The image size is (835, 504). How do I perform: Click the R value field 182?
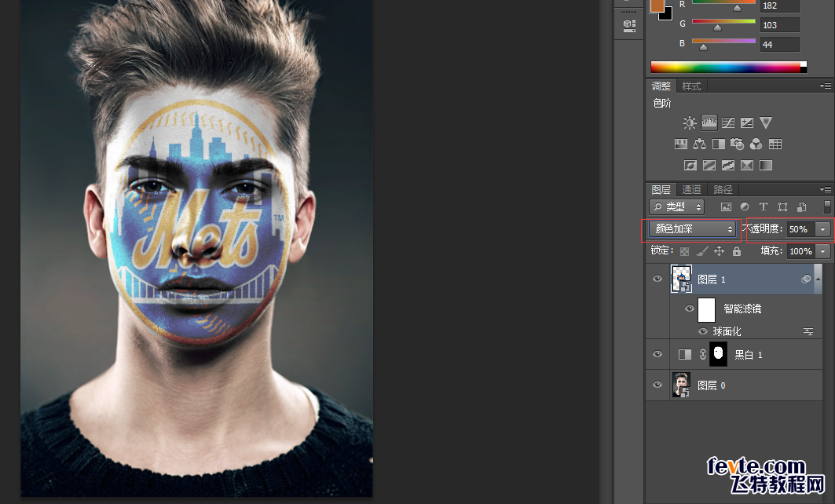[779, 5]
